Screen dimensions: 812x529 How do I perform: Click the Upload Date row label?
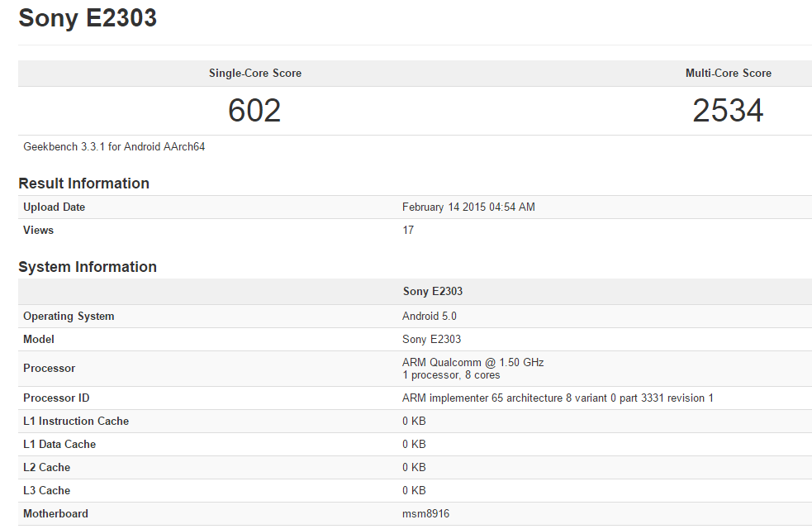[54, 207]
